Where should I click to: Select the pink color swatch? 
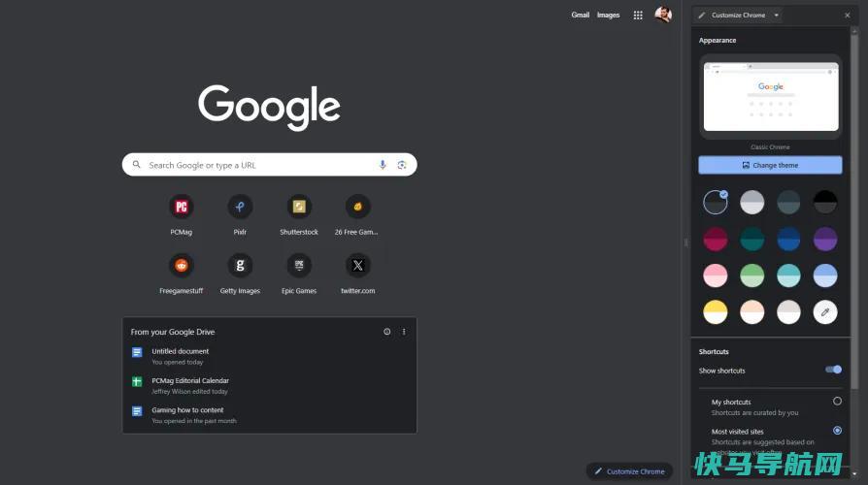pyautogui.click(x=716, y=275)
